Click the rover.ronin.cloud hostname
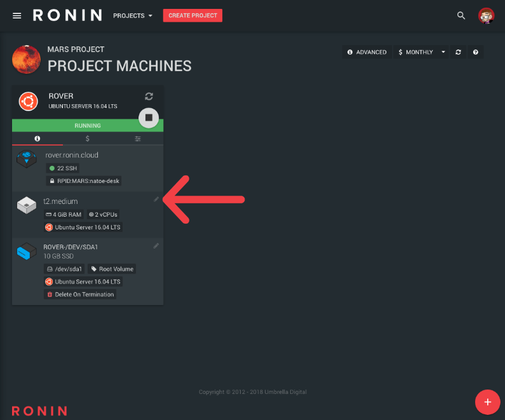The image size is (505, 420). point(72,155)
